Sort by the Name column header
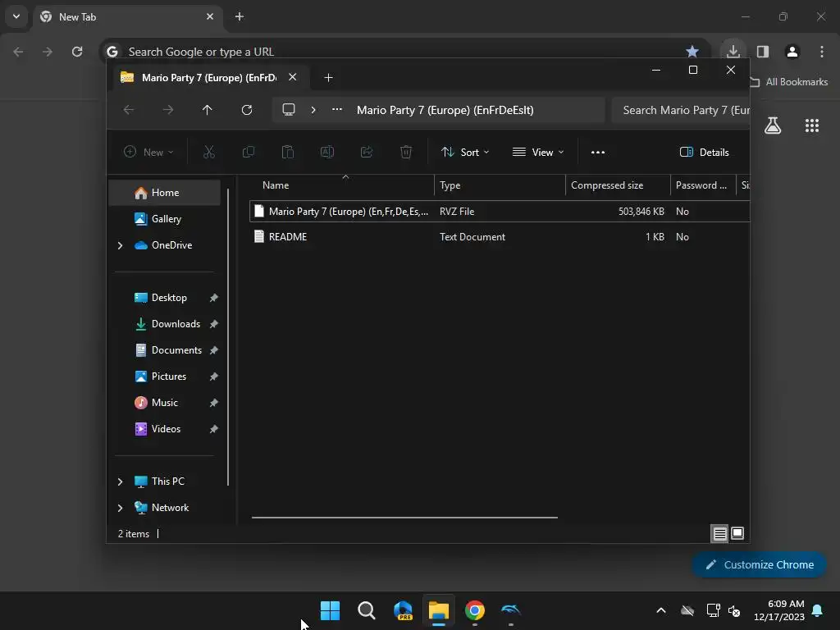Screen dimensions: 840x630 click(x=343, y=185)
